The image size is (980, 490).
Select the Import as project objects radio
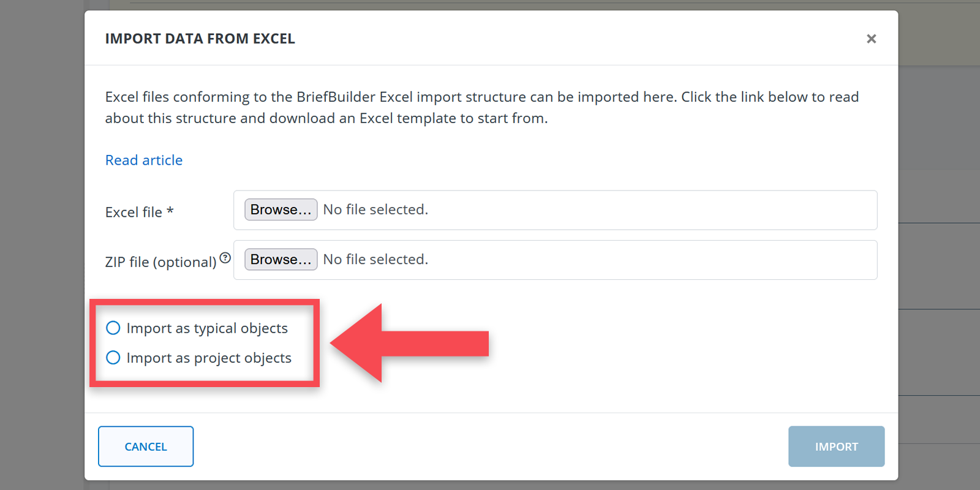point(113,358)
